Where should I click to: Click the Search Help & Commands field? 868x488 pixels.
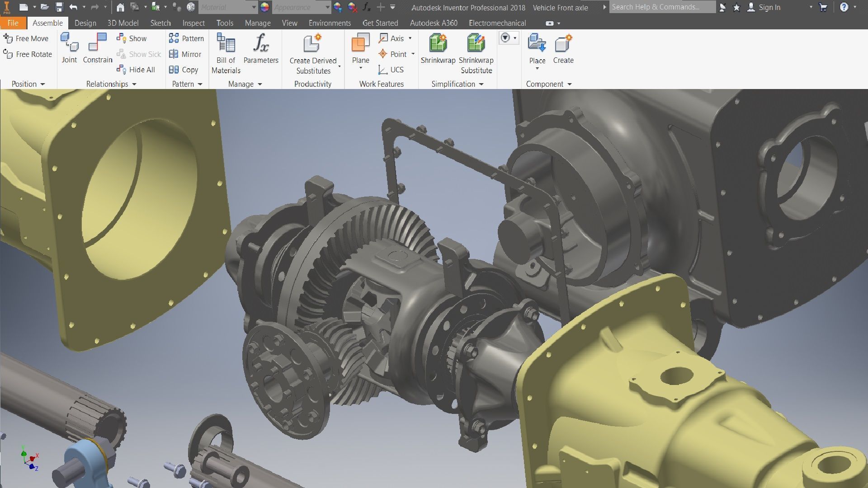pos(662,7)
